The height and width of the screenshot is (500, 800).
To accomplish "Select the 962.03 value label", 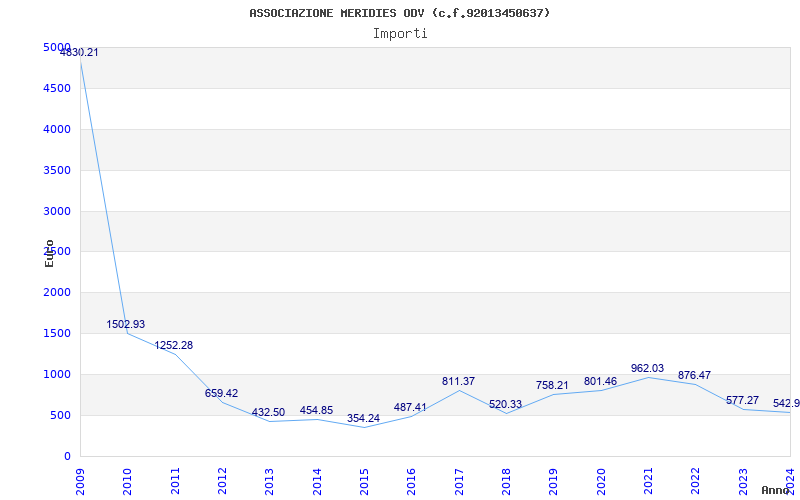I will click(x=647, y=368).
